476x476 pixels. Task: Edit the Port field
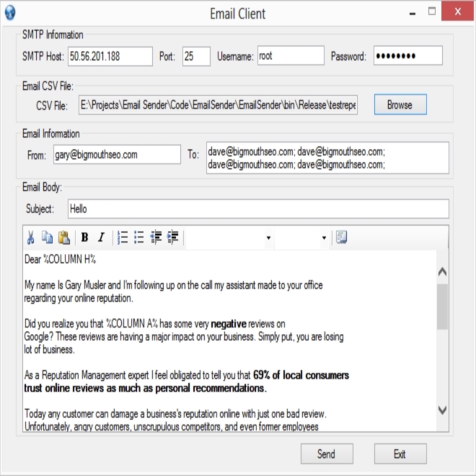[x=196, y=56]
